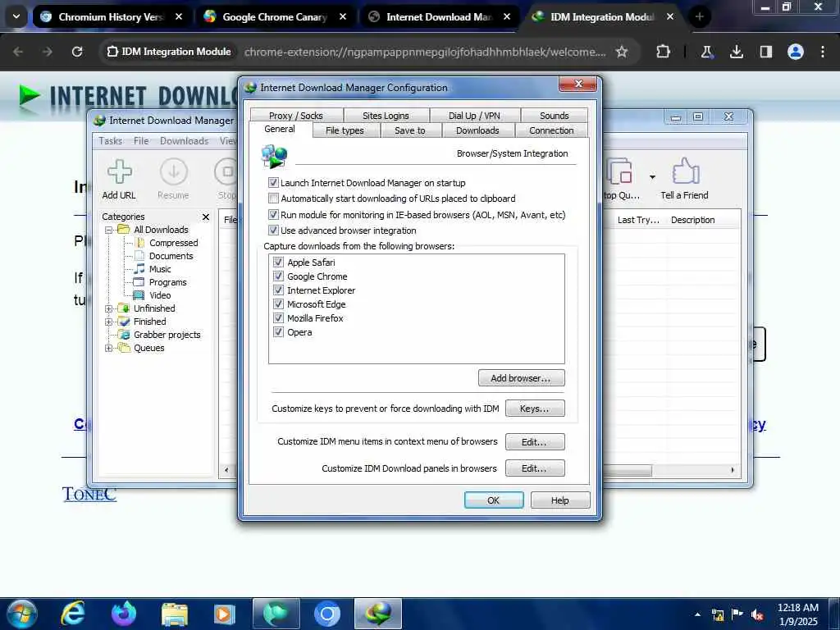Switch to Connection tab
This screenshot has height=630, width=840.
(x=551, y=130)
